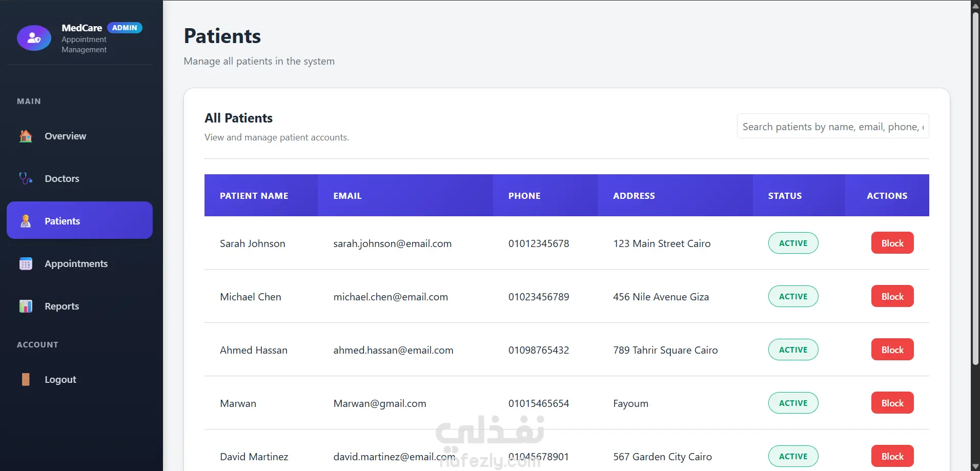Image resolution: width=980 pixels, height=471 pixels.
Task: Click the search patients input field
Action: [x=832, y=127]
